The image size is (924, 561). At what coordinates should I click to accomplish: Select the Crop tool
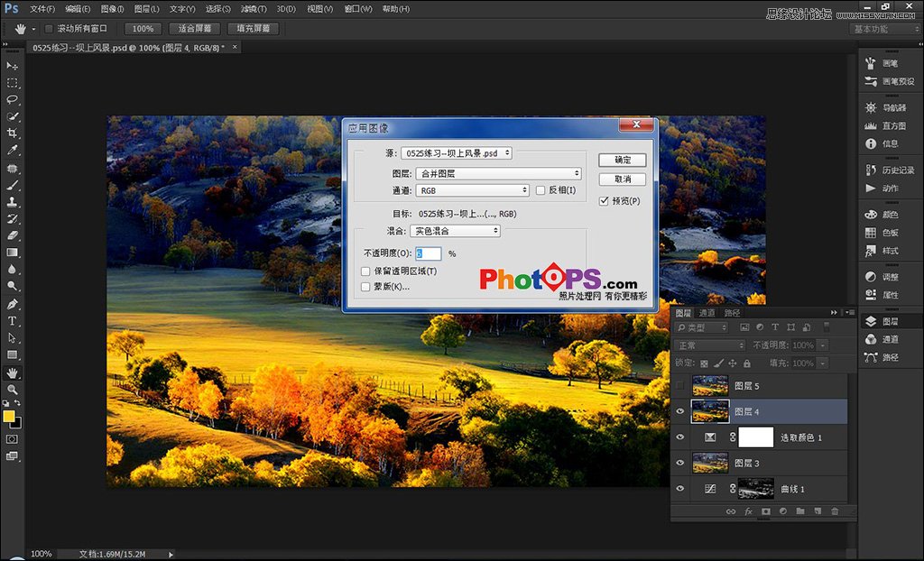tap(13, 133)
